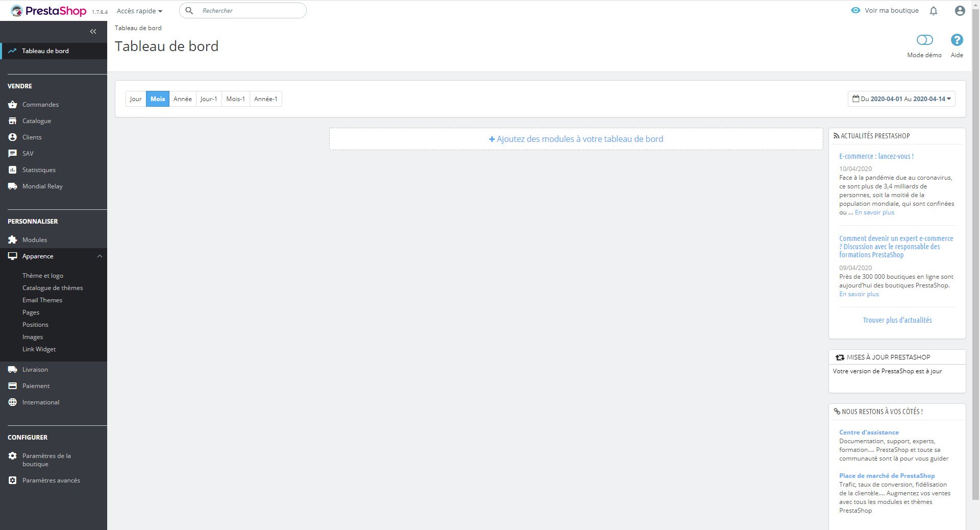Click Voir ma boutique link
Image resolution: width=980 pixels, height=530 pixels.
[x=891, y=11]
